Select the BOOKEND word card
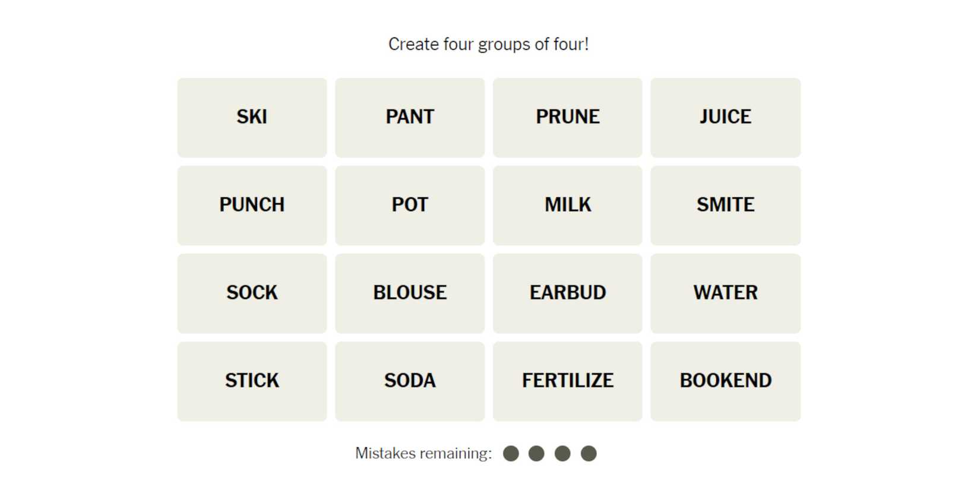 click(725, 381)
